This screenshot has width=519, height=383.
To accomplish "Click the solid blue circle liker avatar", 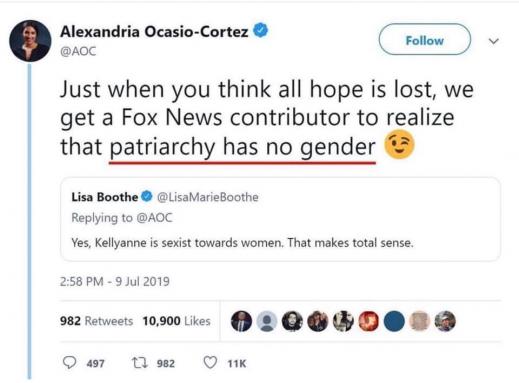I will [394, 321].
